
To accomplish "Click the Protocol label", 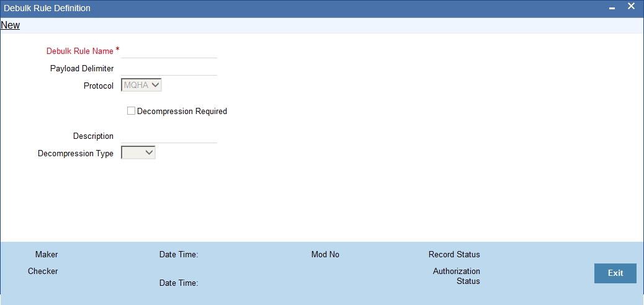I will pyautogui.click(x=99, y=86).
